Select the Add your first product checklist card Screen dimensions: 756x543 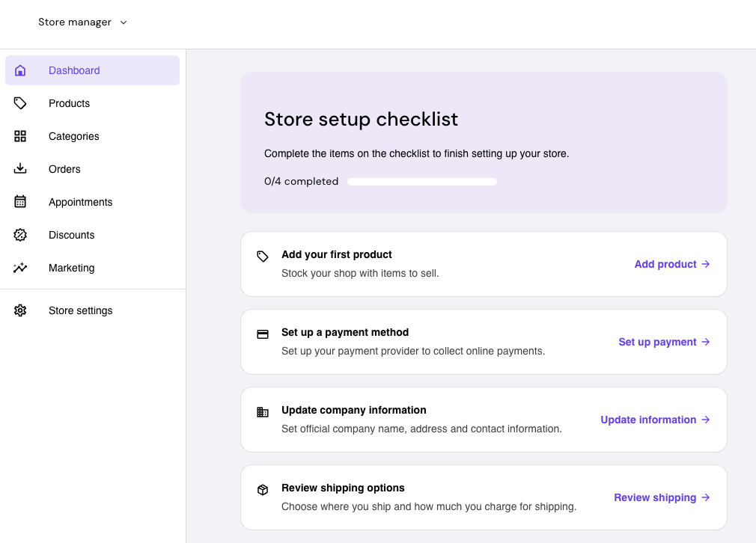[483, 263]
